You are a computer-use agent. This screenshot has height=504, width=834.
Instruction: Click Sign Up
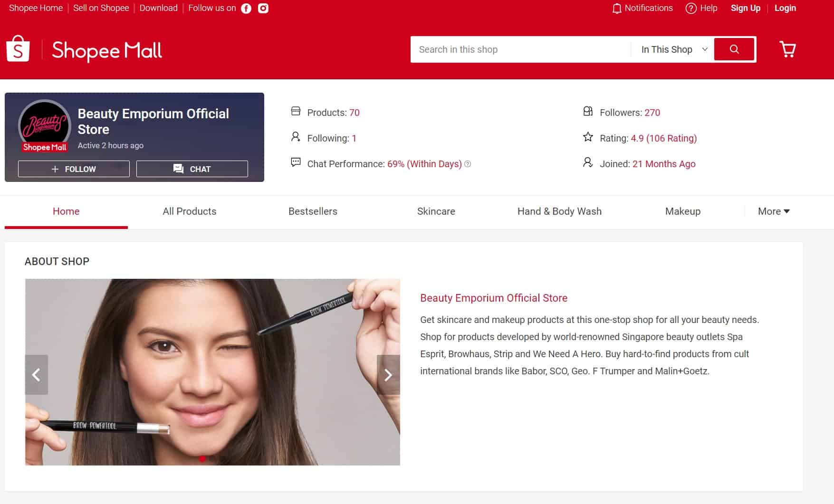745,8
